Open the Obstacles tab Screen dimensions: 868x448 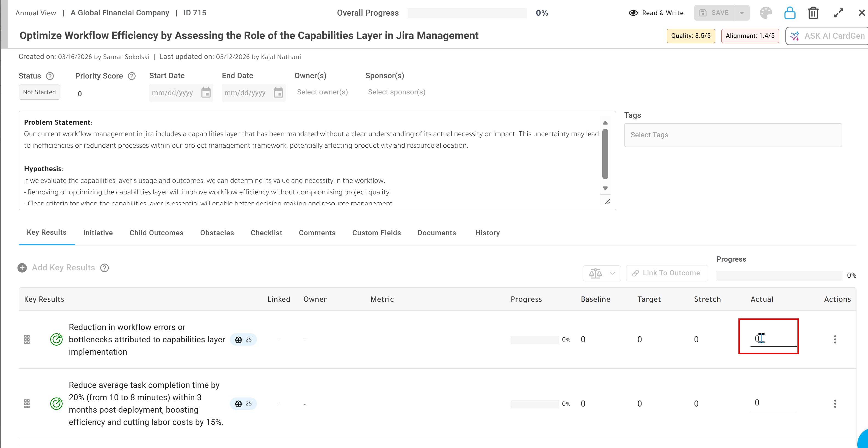click(x=217, y=233)
